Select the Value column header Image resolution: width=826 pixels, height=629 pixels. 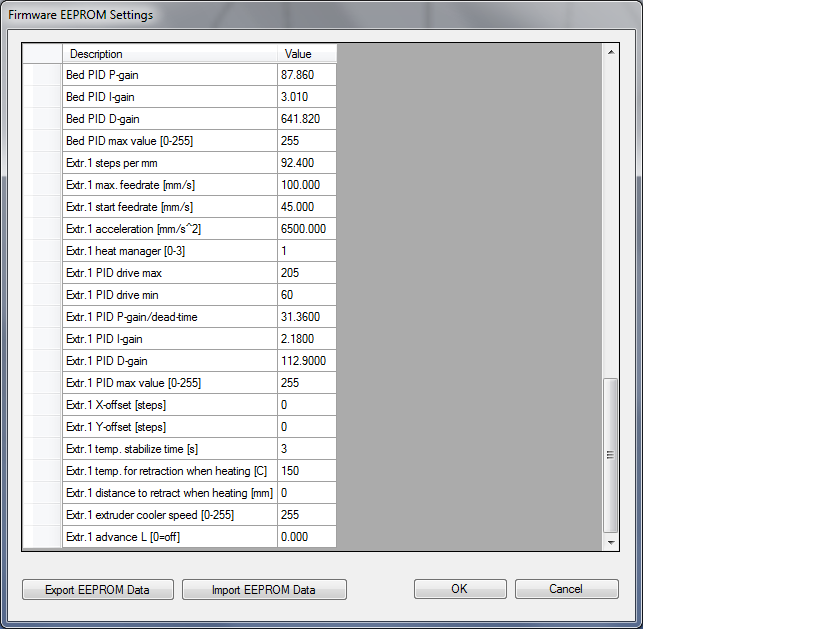[x=306, y=54]
